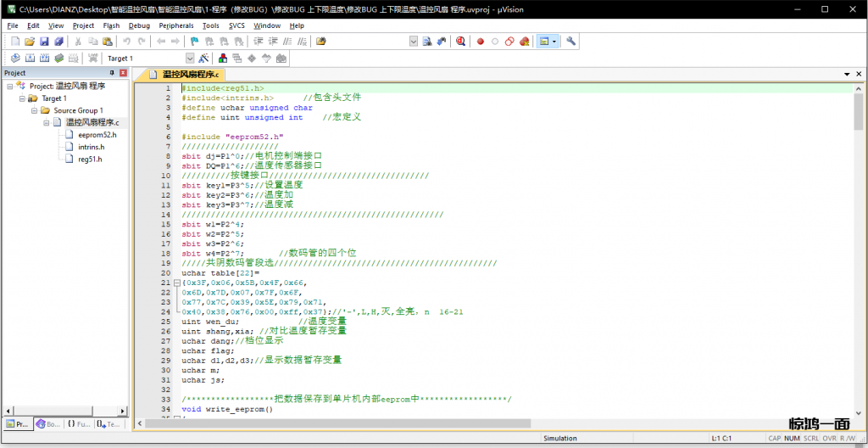Start the debug session icon
Screen dimensions: 868x448
pos(460,41)
